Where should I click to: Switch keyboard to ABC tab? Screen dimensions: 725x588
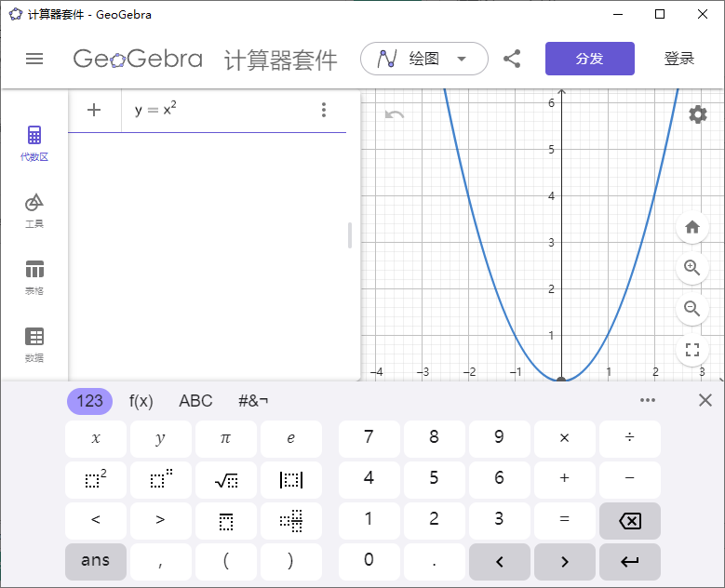[x=195, y=401]
